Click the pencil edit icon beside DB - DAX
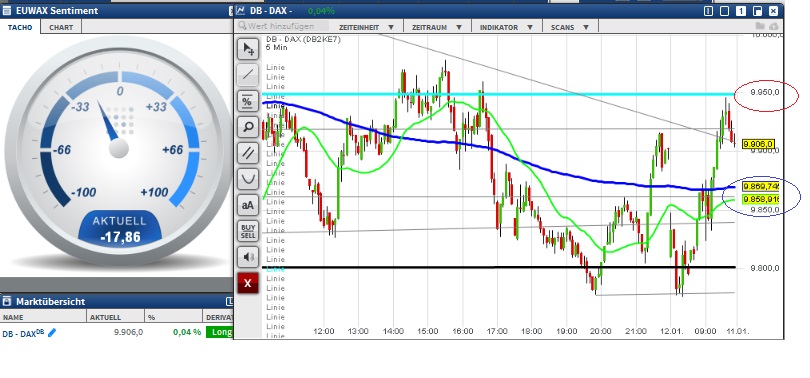810x378 pixels. 51,333
